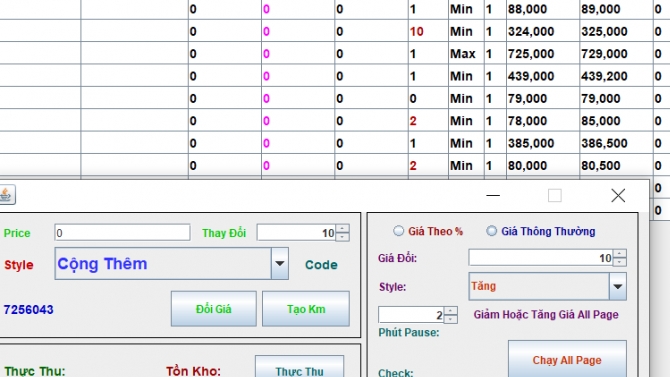Screen dimensions: 670x377
Task: Click the Tạo Km button
Action: (306, 309)
